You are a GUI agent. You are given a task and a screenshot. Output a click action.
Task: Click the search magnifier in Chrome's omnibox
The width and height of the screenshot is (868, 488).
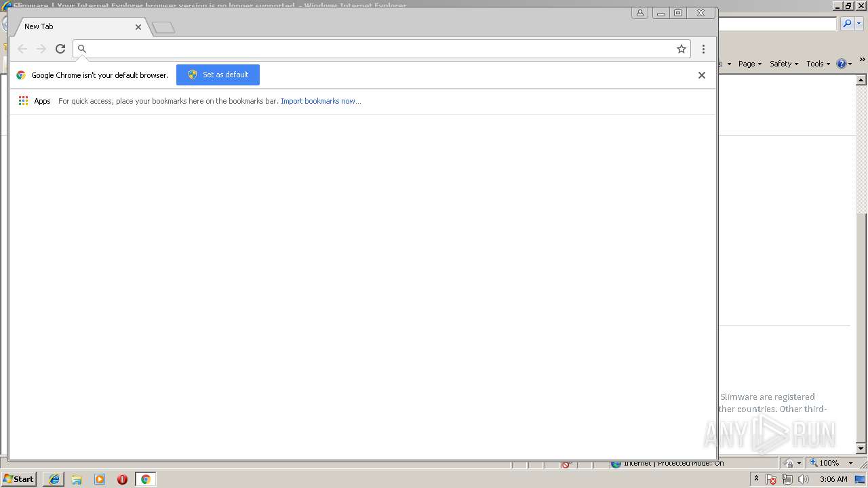(x=82, y=49)
